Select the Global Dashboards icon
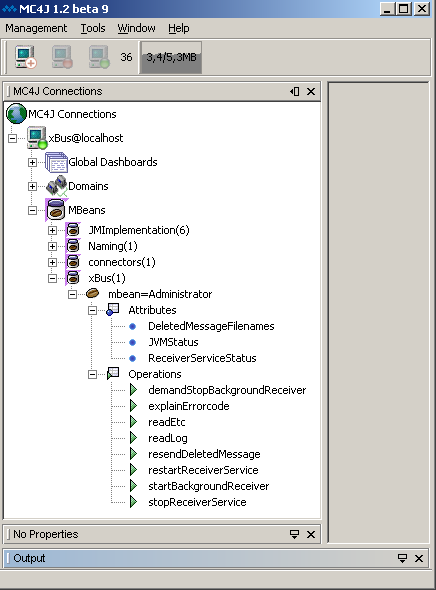 pyautogui.click(x=56, y=162)
